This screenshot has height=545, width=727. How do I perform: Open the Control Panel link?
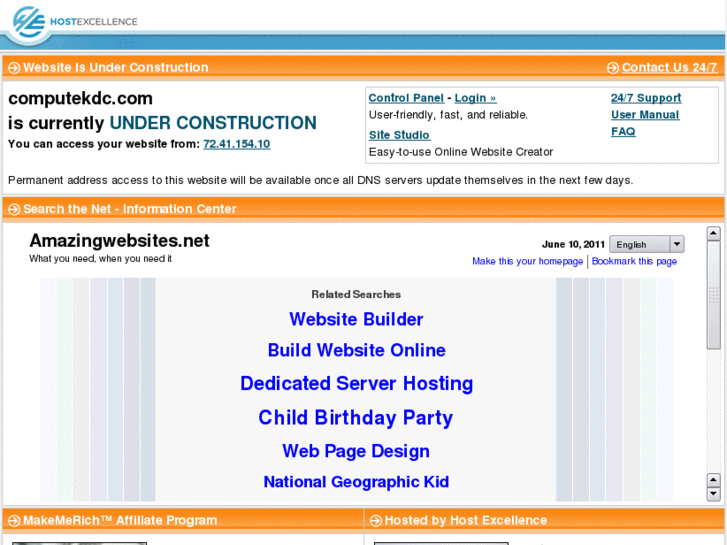pyautogui.click(x=406, y=98)
